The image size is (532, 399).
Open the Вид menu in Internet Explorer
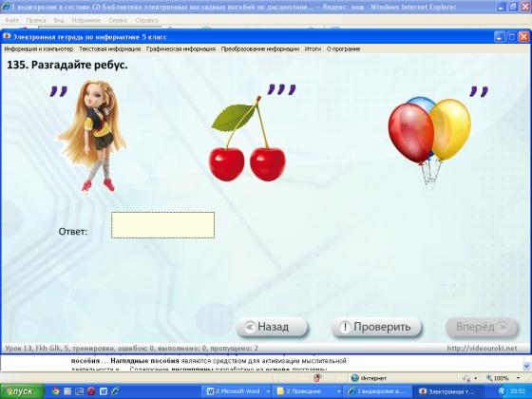(59, 20)
